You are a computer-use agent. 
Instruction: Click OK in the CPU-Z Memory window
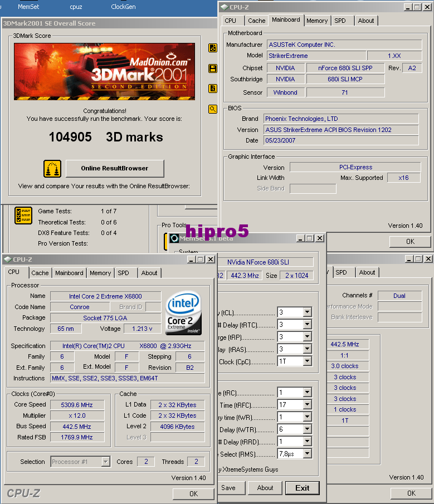click(411, 493)
